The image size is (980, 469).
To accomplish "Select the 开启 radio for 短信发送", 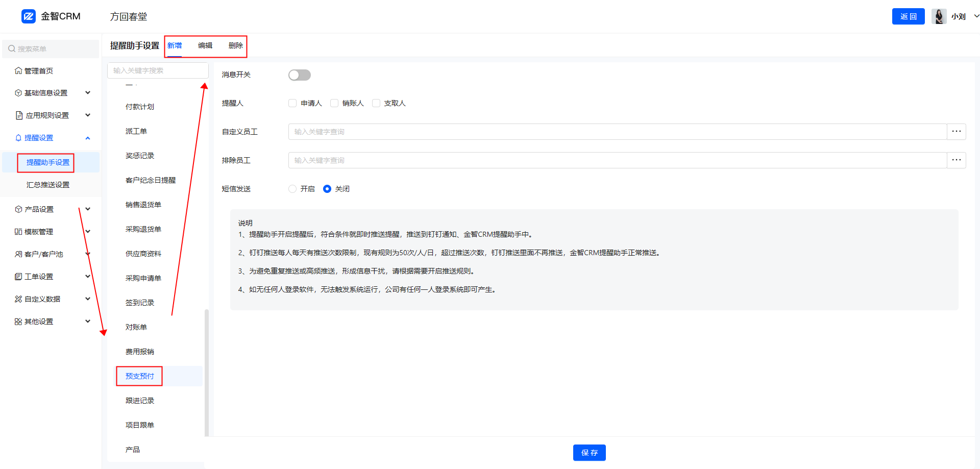I will 292,189.
